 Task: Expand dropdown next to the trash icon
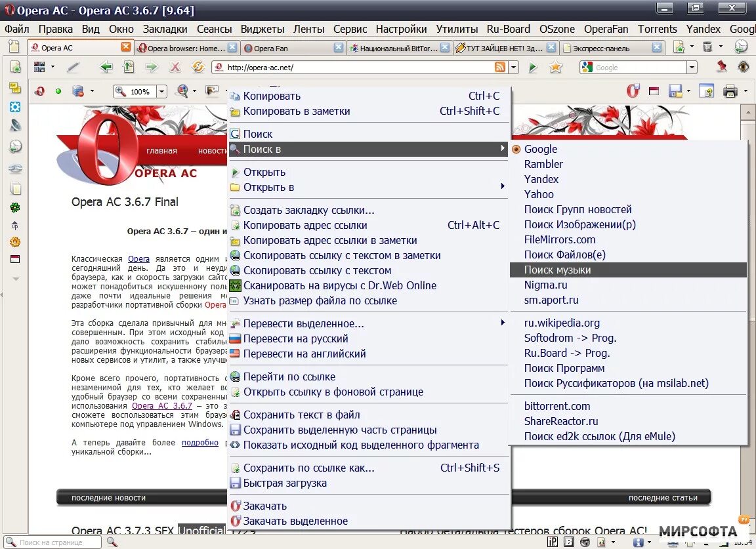(721, 47)
